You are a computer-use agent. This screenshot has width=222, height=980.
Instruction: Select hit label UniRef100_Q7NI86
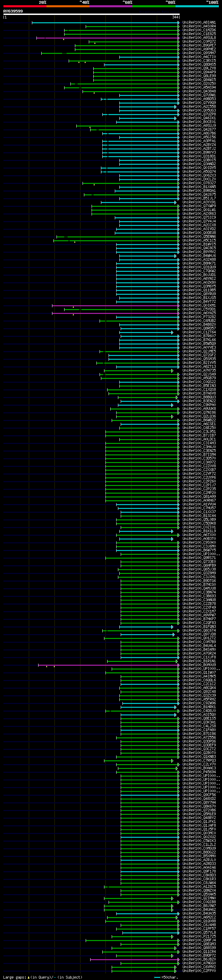199,413
